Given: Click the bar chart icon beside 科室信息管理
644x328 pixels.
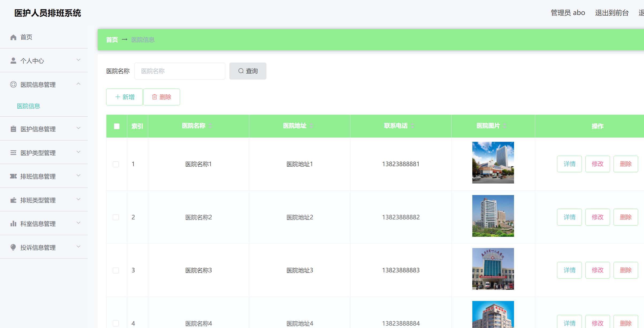Looking at the screenshot, I should click(13, 224).
